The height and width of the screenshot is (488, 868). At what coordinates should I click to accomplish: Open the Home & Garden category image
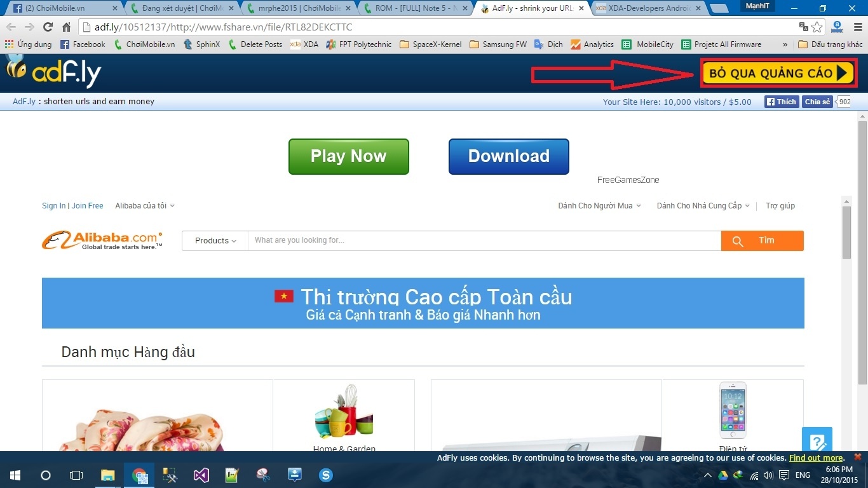[x=344, y=411]
